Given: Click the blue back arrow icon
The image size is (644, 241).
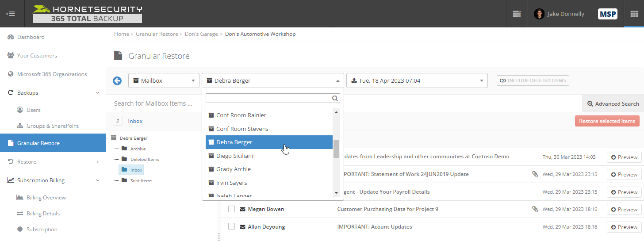Looking at the screenshot, I should pyautogui.click(x=117, y=80).
